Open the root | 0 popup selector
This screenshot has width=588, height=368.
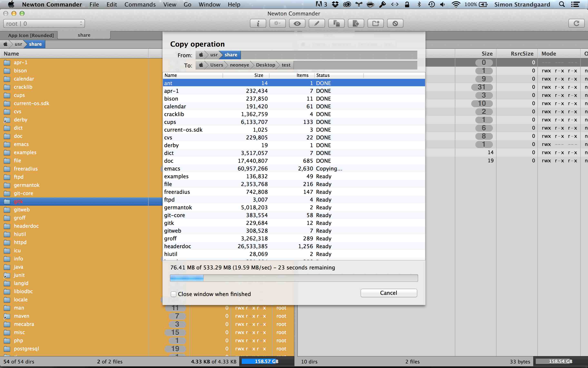44,24
